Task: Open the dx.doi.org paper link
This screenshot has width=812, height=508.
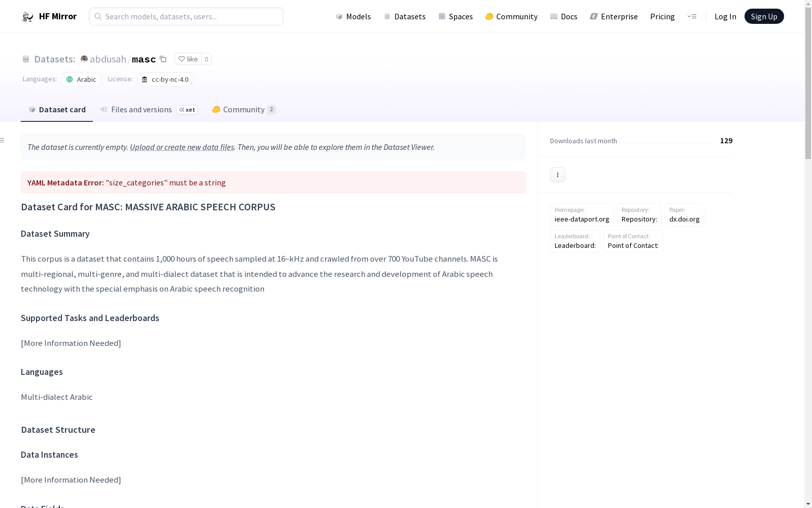Action: (x=685, y=215)
